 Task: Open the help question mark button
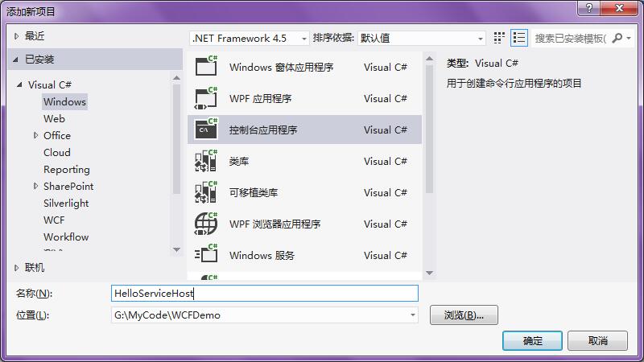tap(589, 8)
